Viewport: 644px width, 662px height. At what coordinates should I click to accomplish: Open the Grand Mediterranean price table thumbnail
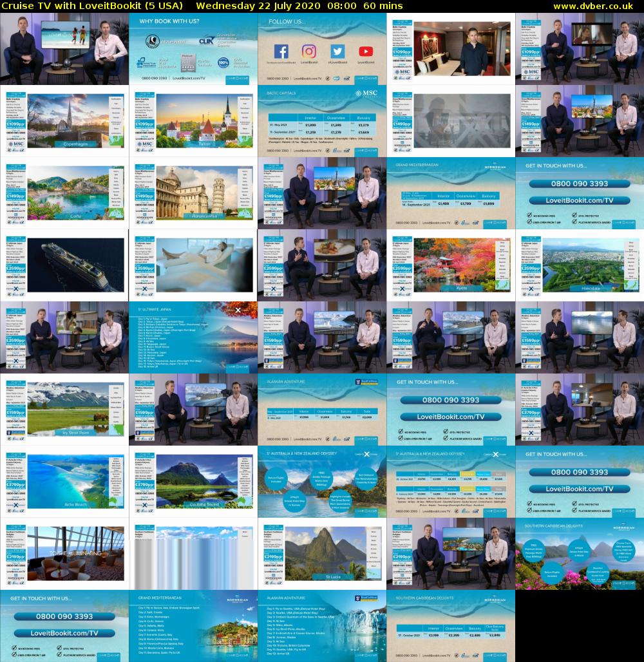click(451, 193)
